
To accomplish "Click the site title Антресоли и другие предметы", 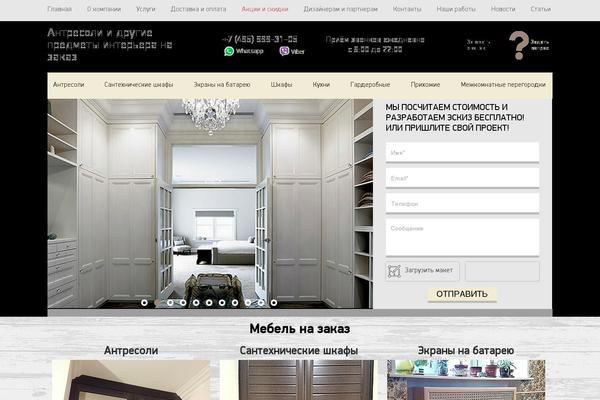I will point(110,45).
